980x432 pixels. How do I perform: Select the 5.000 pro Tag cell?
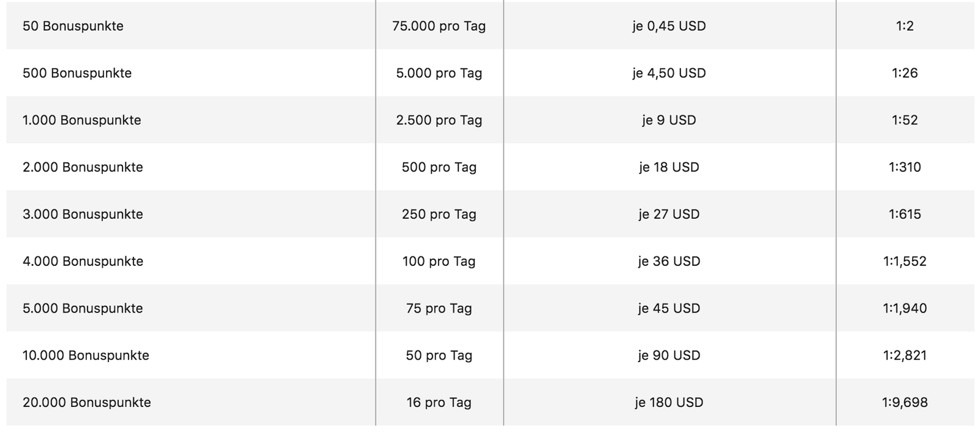click(x=439, y=73)
